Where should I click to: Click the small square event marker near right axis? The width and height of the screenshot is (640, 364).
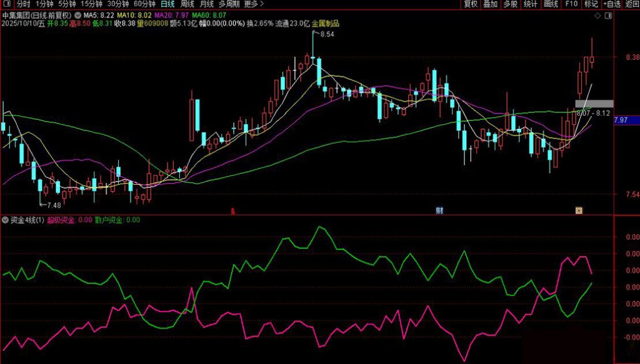coord(578,211)
